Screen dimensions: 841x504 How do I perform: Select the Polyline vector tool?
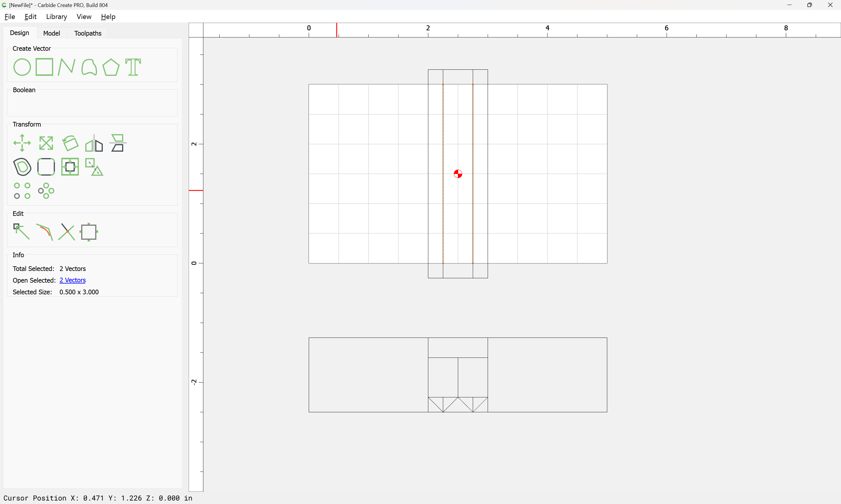coord(66,67)
